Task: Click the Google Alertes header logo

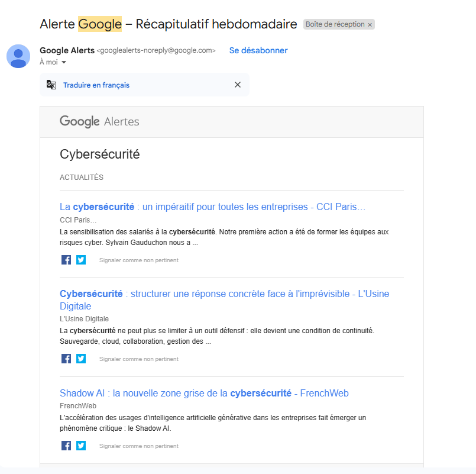Action: coord(99,122)
